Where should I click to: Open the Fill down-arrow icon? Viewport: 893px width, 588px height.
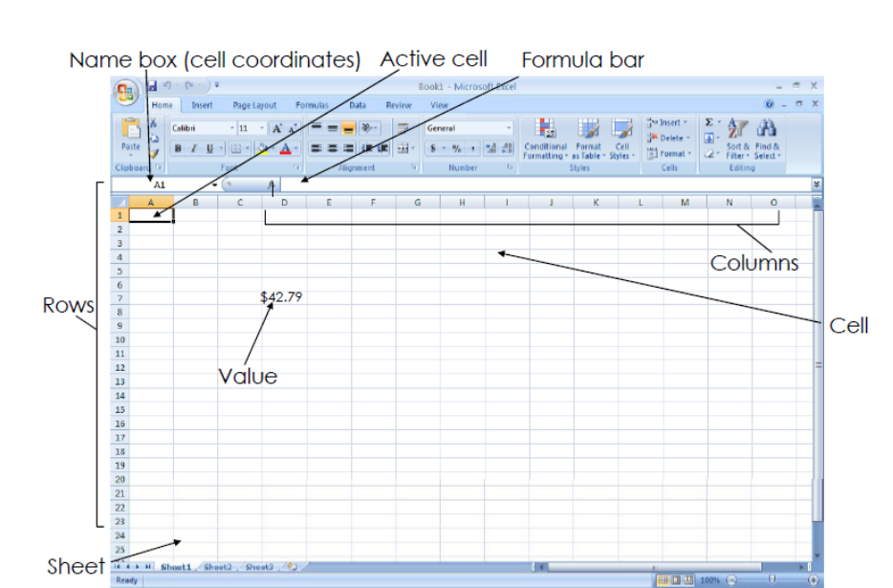pos(709,138)
